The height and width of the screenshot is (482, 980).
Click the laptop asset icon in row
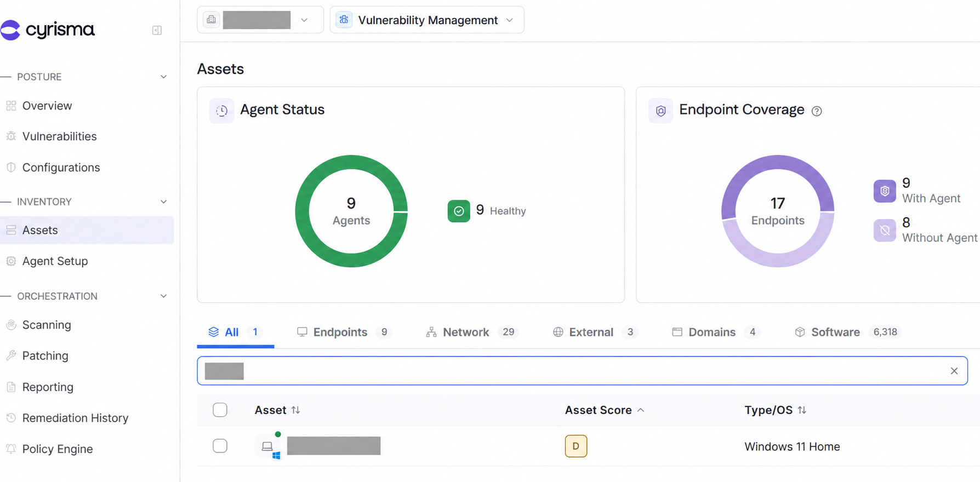pos(268,446)
